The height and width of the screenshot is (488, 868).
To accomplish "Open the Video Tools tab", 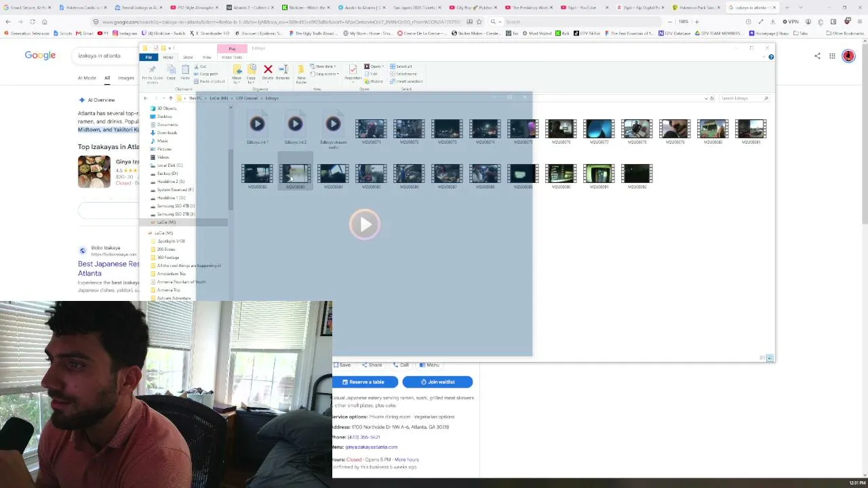I will coord(232,57).
